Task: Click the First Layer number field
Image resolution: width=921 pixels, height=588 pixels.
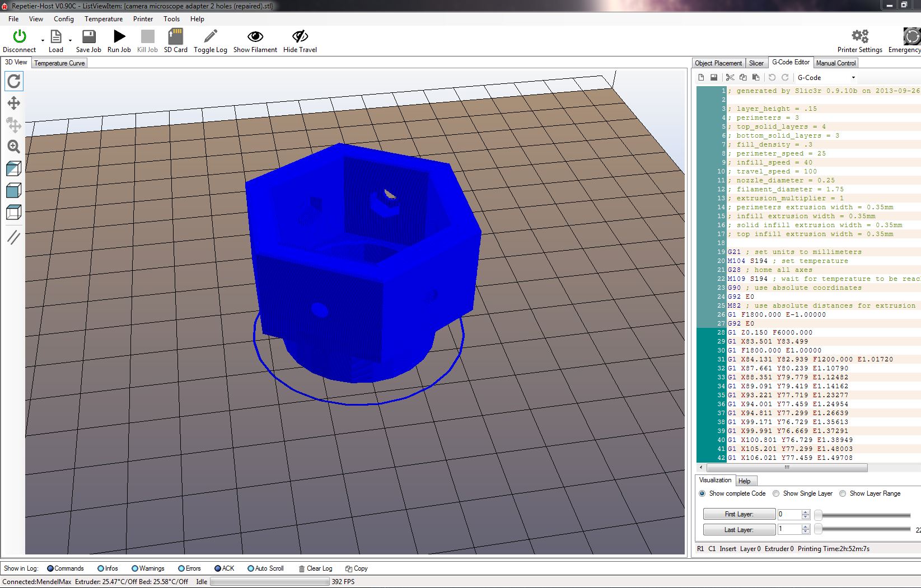Action: [x=789, y=514]
